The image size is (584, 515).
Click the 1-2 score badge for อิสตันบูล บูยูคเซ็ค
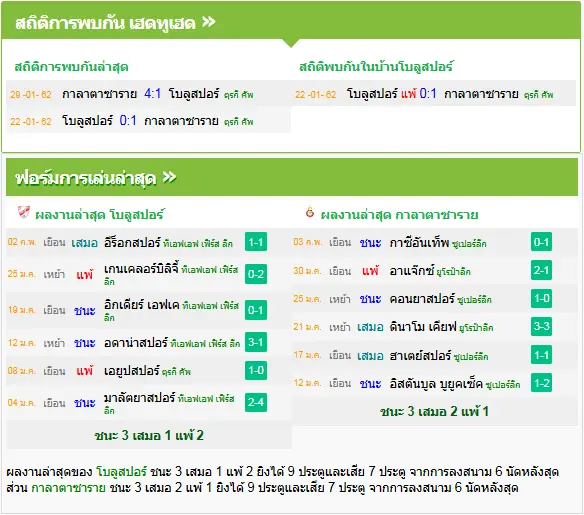[541, 383]
